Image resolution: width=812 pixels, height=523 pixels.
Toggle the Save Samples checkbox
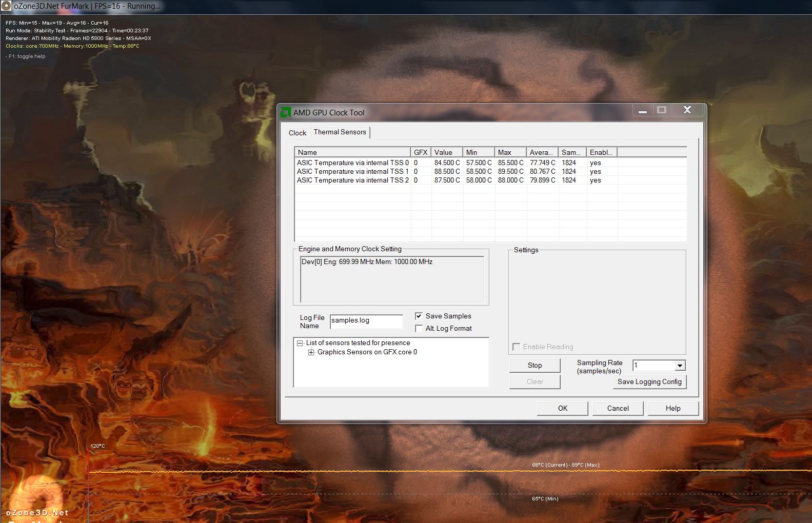pos(419,316)
